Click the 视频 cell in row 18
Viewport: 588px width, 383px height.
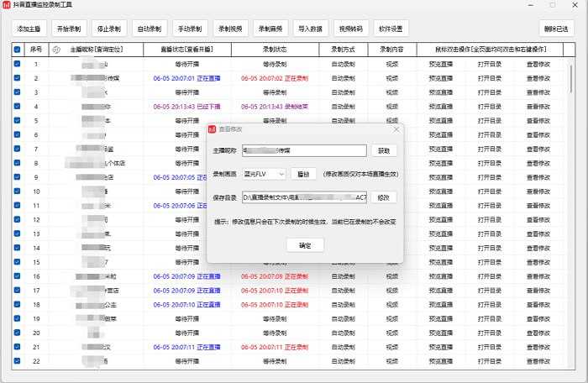coord(392,305)
